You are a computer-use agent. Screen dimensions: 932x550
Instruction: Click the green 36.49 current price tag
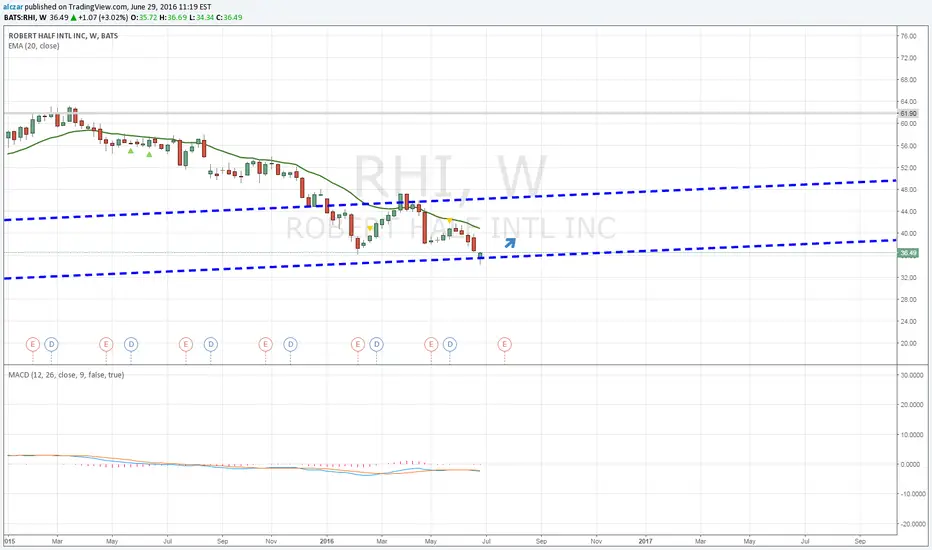(x=908, y=253)
